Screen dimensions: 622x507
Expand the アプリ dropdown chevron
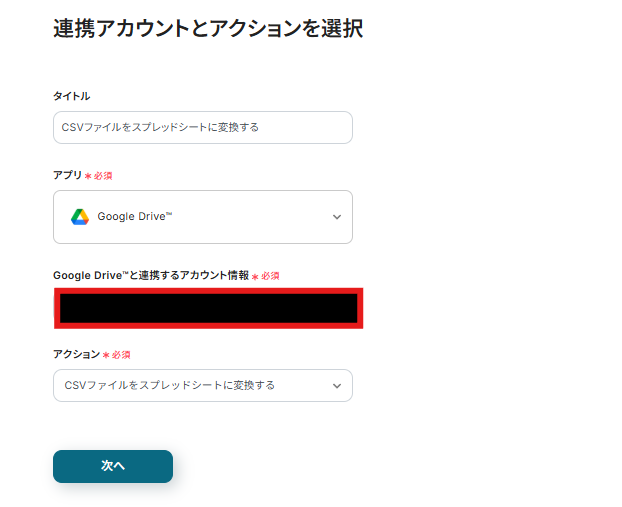[336, 217]
